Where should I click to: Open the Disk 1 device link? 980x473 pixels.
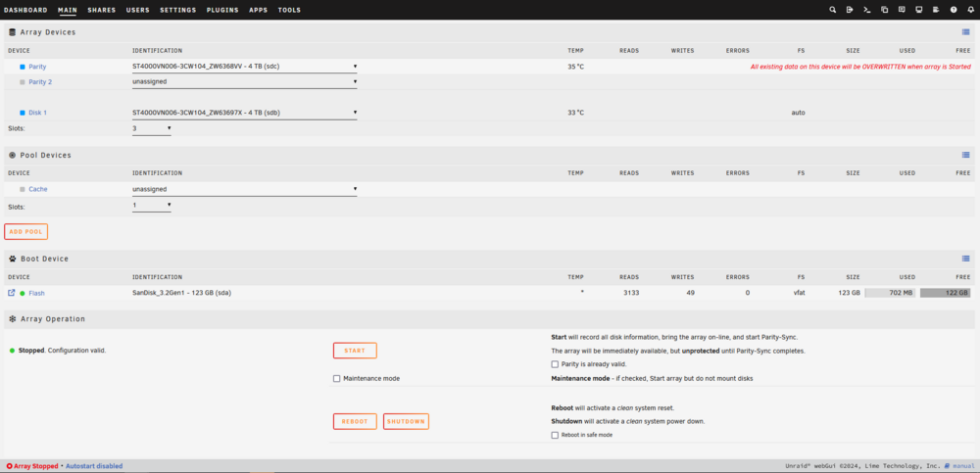pos(37,113)
